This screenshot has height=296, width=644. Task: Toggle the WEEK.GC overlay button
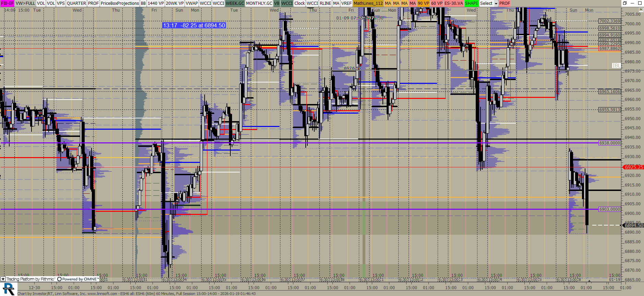235,3
